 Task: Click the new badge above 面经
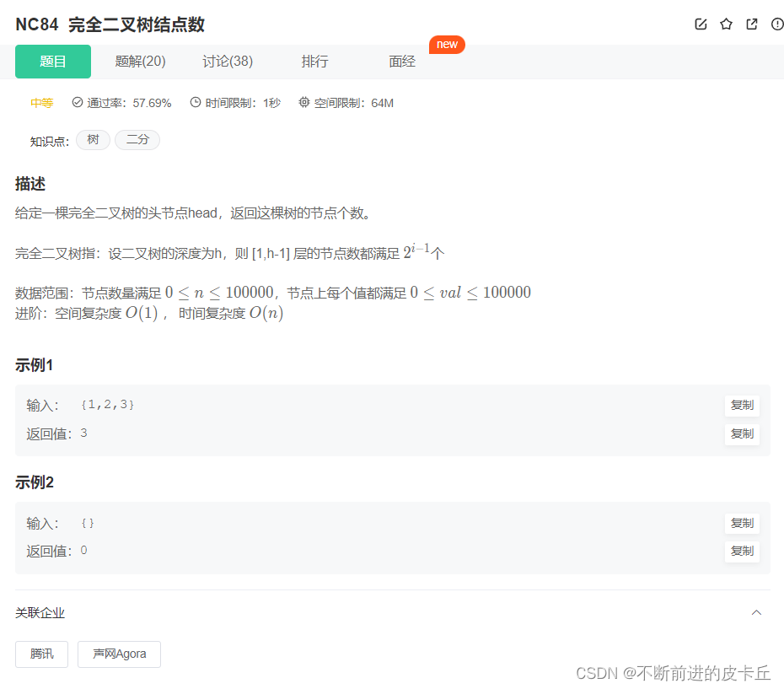pyautogui.click(x=447, y=45)
